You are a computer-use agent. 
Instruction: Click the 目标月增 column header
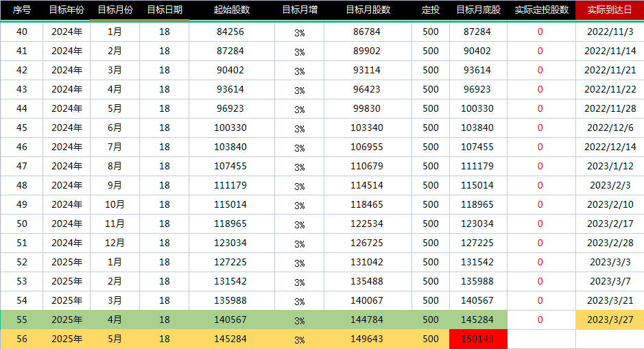point(300,10)
